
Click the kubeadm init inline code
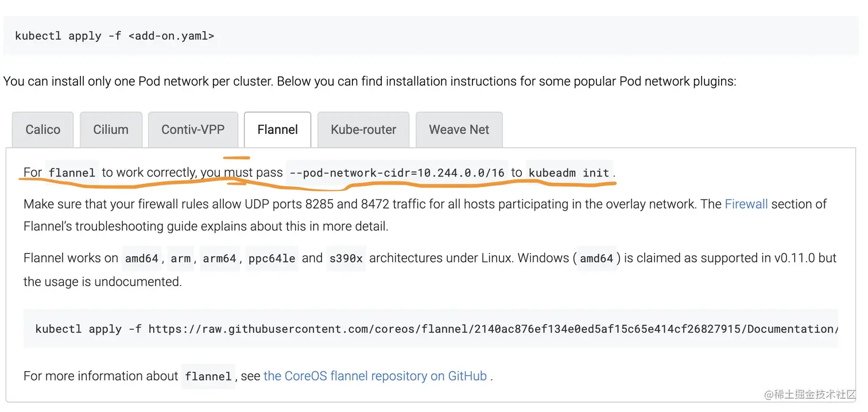[x=569, y=173]
